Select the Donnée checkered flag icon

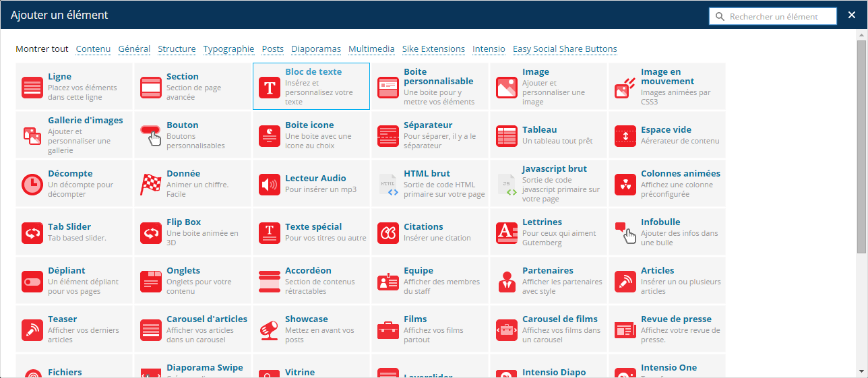151,185
